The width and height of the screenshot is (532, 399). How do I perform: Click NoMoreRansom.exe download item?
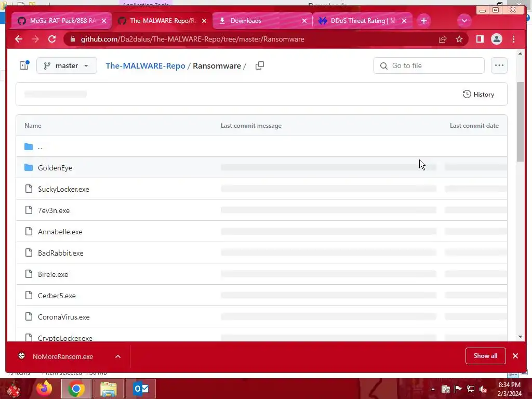63,356
